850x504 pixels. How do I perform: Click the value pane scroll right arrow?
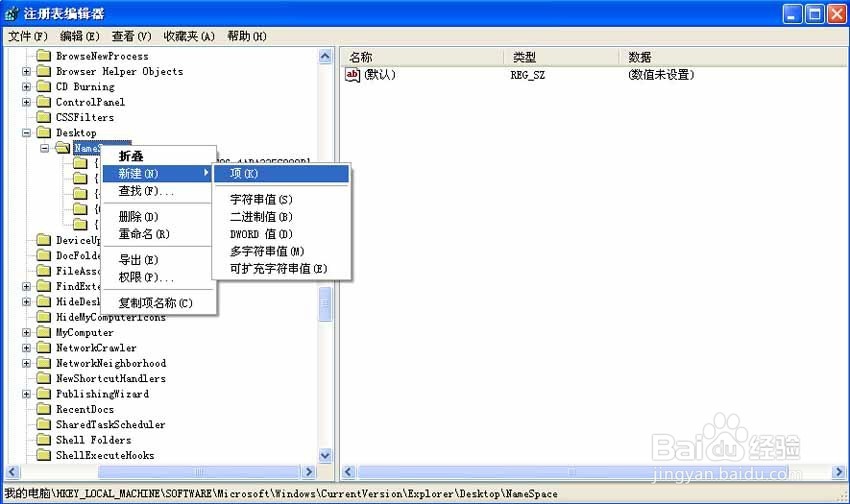tap(839, 472)
